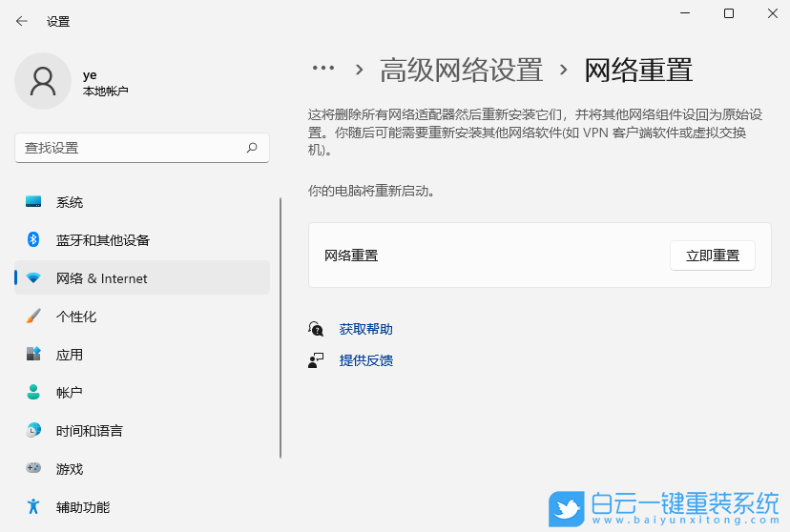This screenshot has height=532, width=790.
Task: Select the 帐户 person icon
Action: (x=33, y=392)
